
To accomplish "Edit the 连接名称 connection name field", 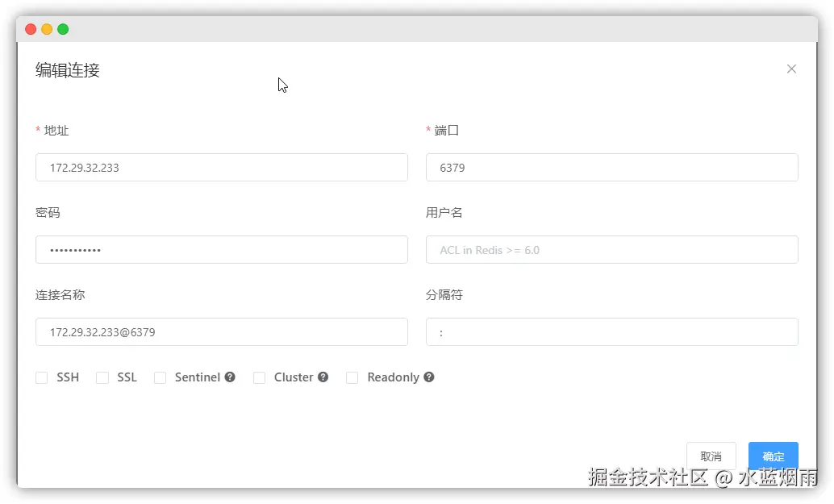I will tap(221, 332).
